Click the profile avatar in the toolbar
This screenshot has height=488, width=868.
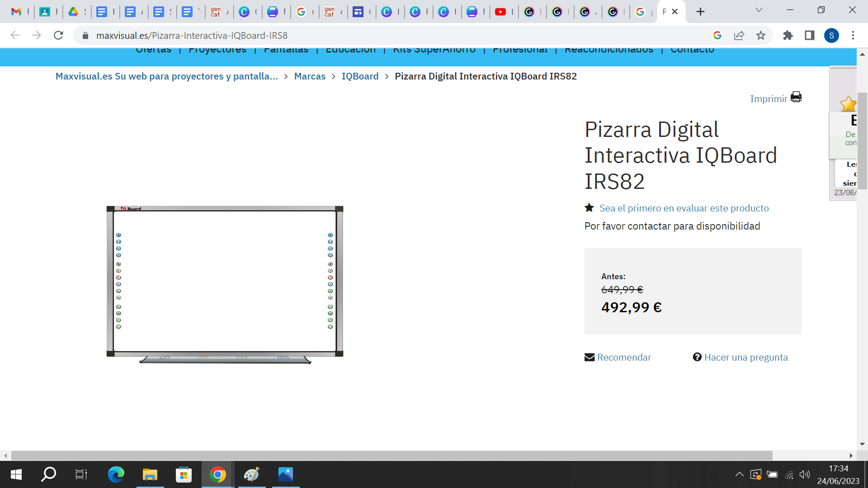point(832,35)
